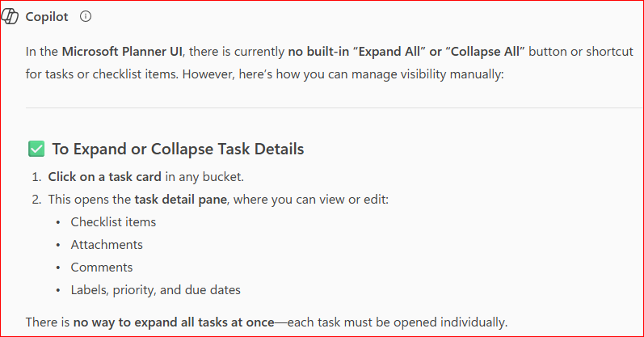Open the info icon beside Copilot
This screenshot has height=337, width=644.
[x=86, y=16]
